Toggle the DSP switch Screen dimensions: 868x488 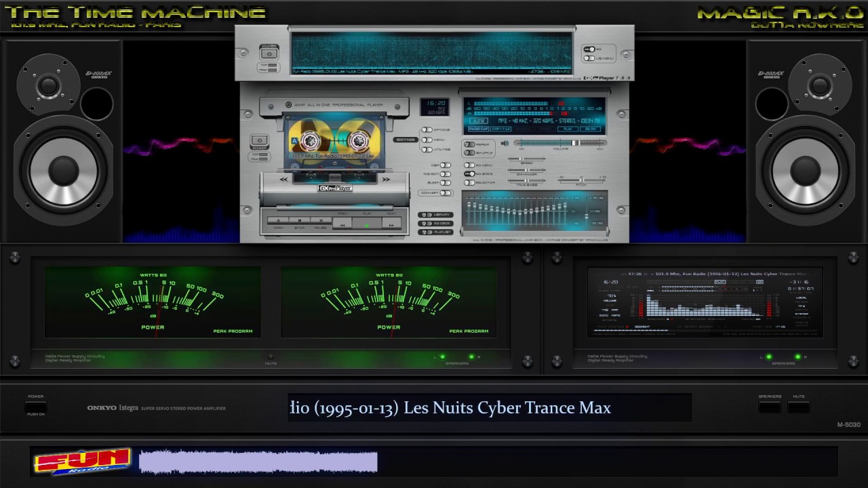pos(445,165)
